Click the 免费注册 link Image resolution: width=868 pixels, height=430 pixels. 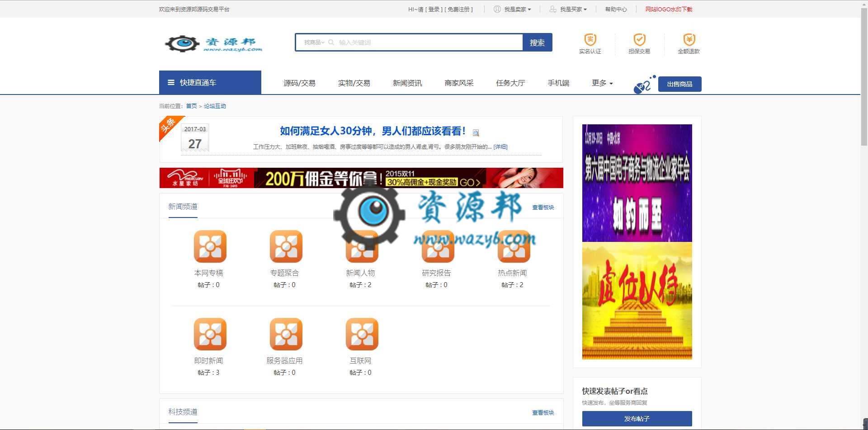(x=458, y=9)
